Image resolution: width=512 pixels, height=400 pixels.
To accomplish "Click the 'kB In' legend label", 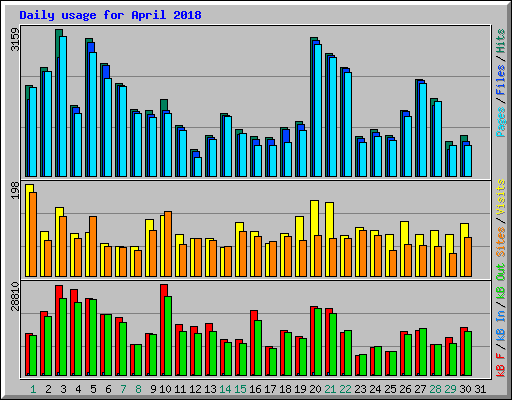I will pyautogui.click(x=500, y=326).
